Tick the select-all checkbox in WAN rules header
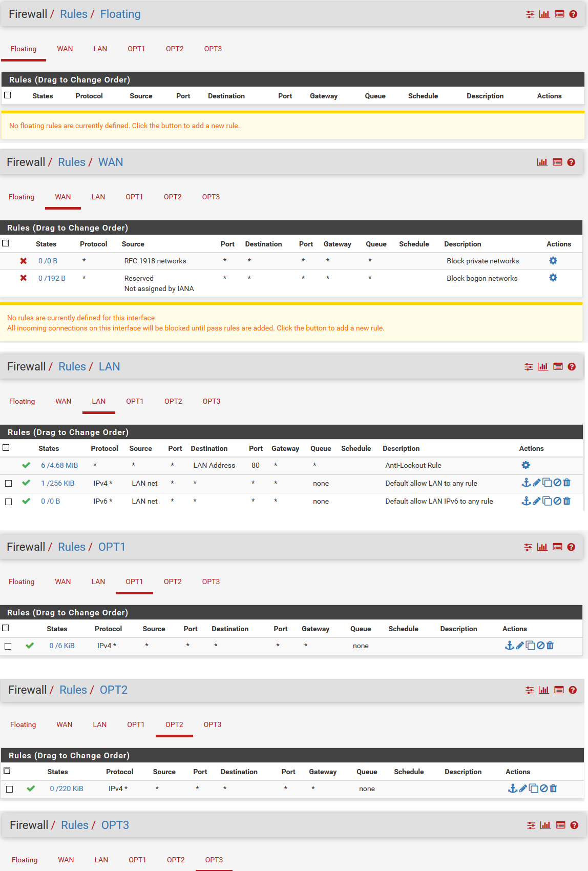The width and height of the screenshot is (588, 871). point(6,243)
